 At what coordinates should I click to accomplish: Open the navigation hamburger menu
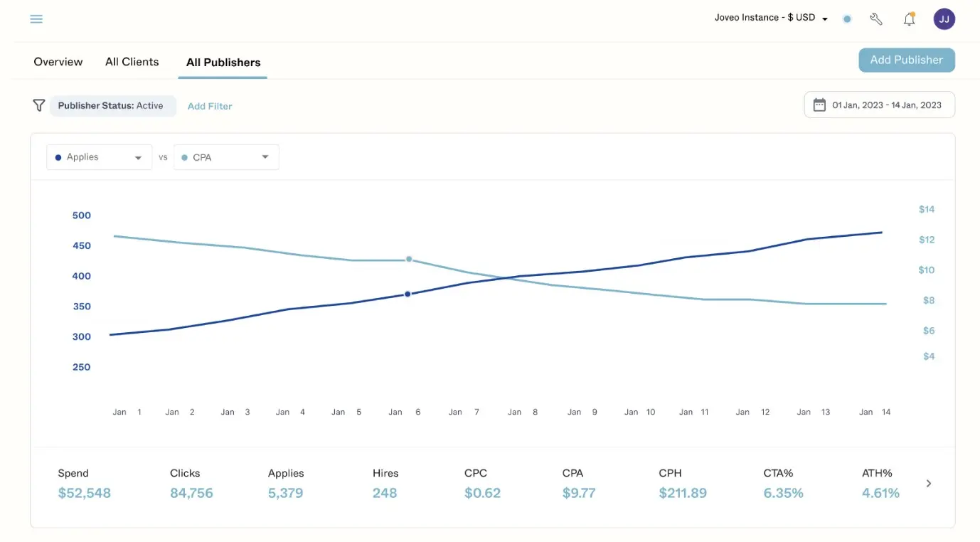click(x=36, y=18)
